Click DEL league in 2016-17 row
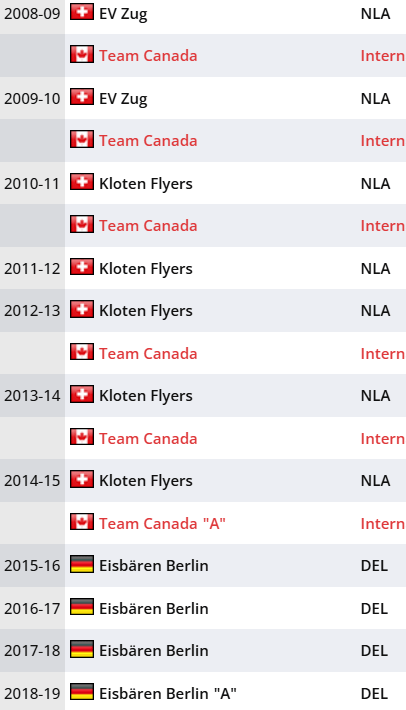Image resolution: width=406 pixels, height=710 pixels. pyautogui.click(x=374, y=609)
